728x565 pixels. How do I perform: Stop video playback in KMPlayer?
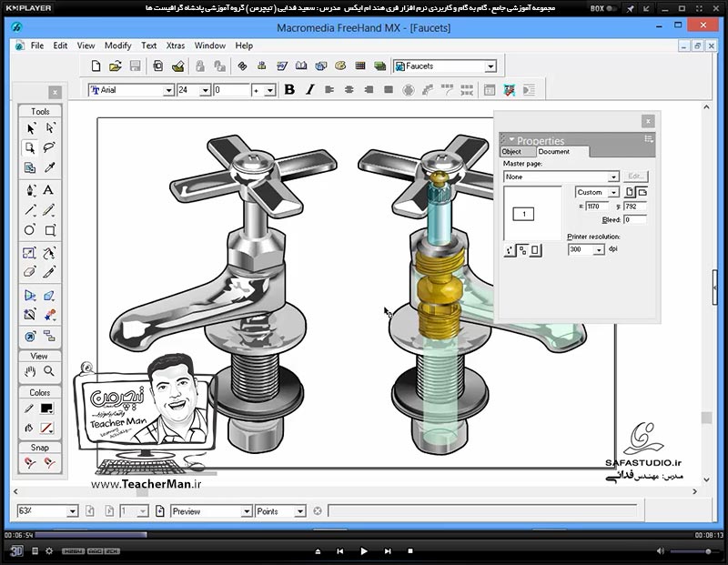click(410, 551)
